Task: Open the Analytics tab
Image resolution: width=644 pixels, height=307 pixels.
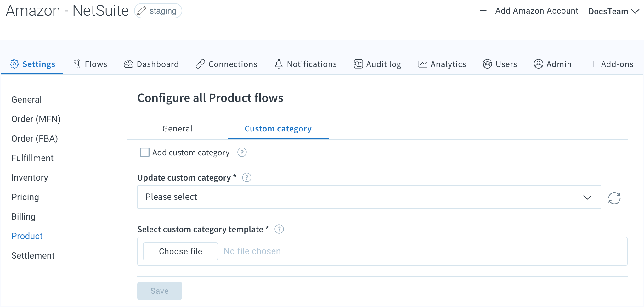Action: pyautogui.click(x=442, y=64)
